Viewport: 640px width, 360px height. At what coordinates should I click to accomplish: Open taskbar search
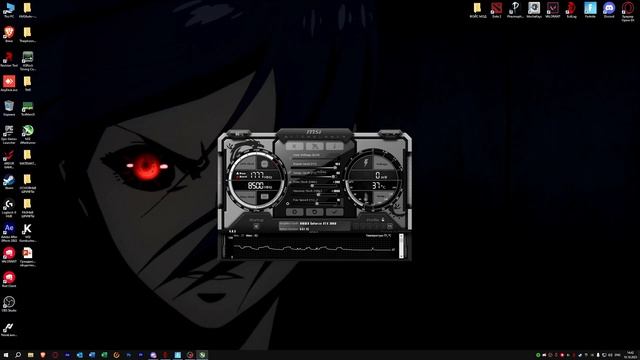pos(18,355)
